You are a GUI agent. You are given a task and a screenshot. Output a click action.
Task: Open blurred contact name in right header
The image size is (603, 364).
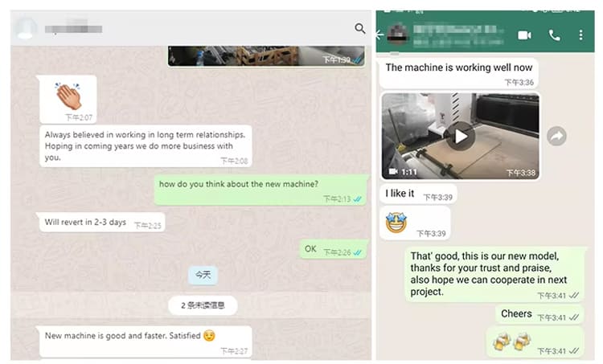point(458,35)
